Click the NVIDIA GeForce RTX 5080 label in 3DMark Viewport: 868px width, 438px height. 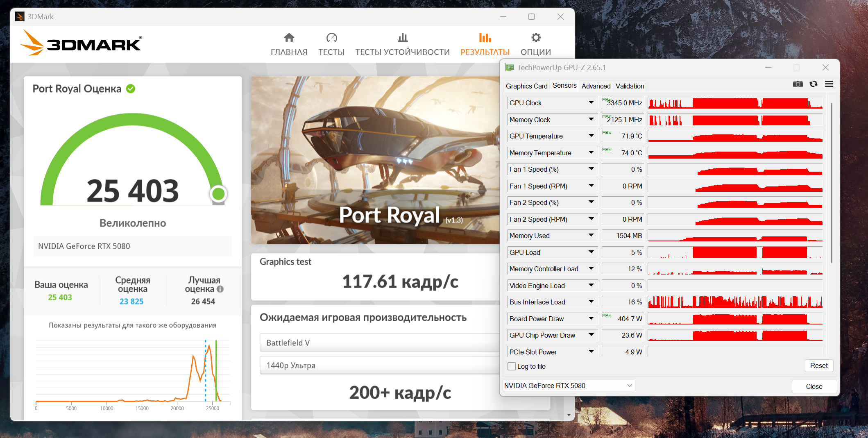pos(84,246)
